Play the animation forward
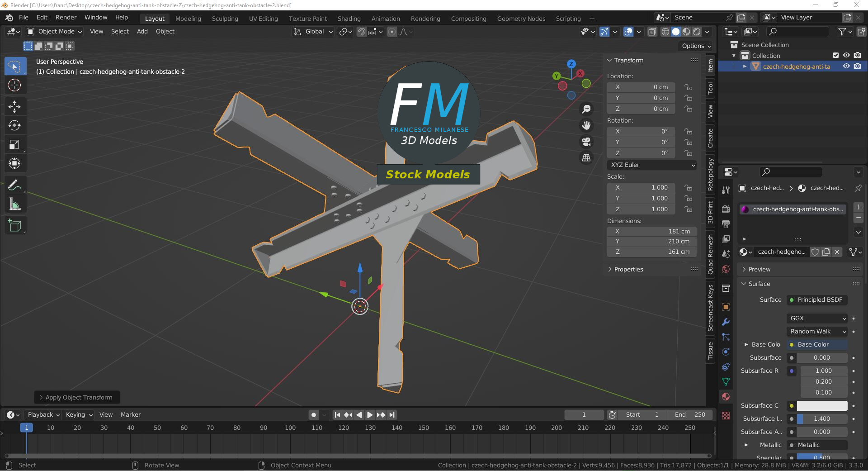868x471 pixels. tap(369, 414)
